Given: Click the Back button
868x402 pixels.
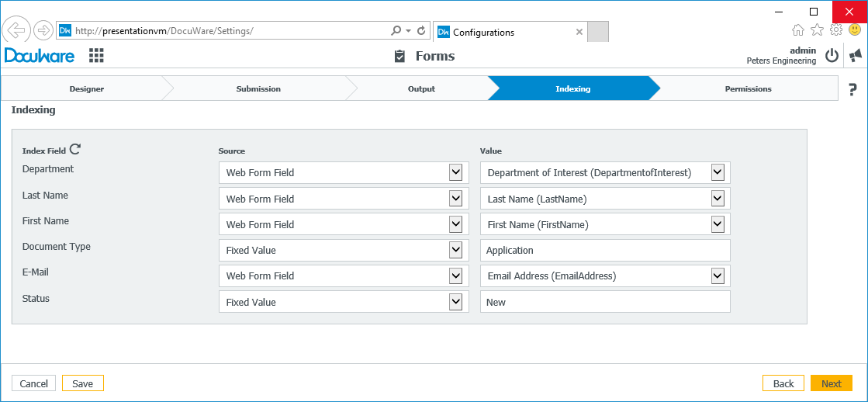Looking at the screenshot, I should pyautogui.click(x=783, y=383).
